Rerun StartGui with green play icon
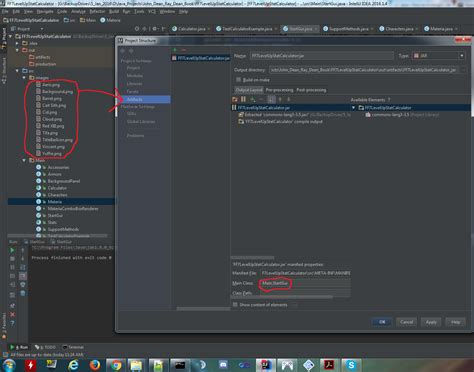The width and height of the screenshot is (474, 372). [12, 250]
